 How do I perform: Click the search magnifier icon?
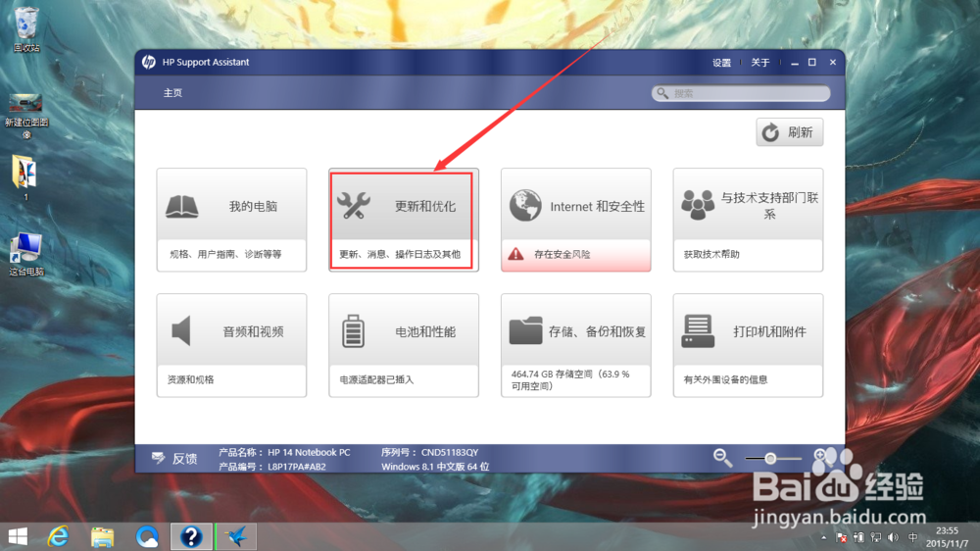[x=661, y=93]
